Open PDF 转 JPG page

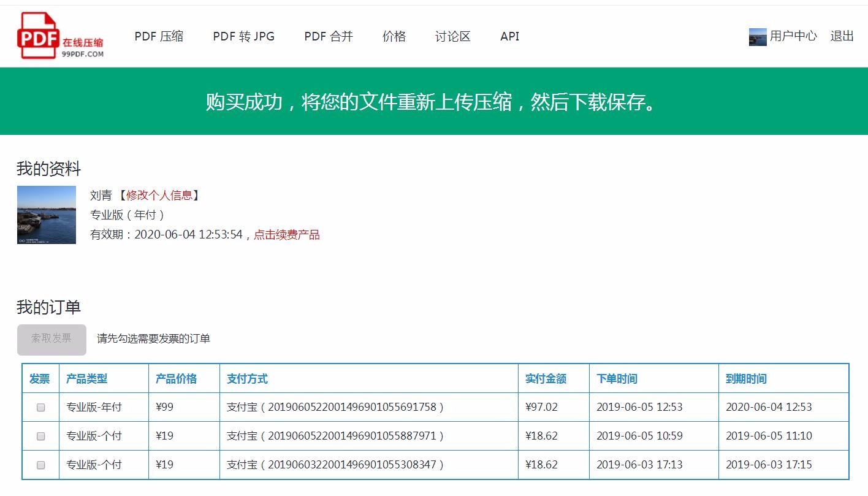pyautogui.click(x=243, y=36)
